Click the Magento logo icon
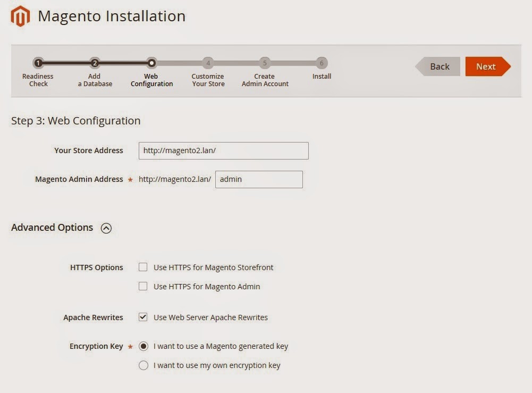 coord(20,16)
